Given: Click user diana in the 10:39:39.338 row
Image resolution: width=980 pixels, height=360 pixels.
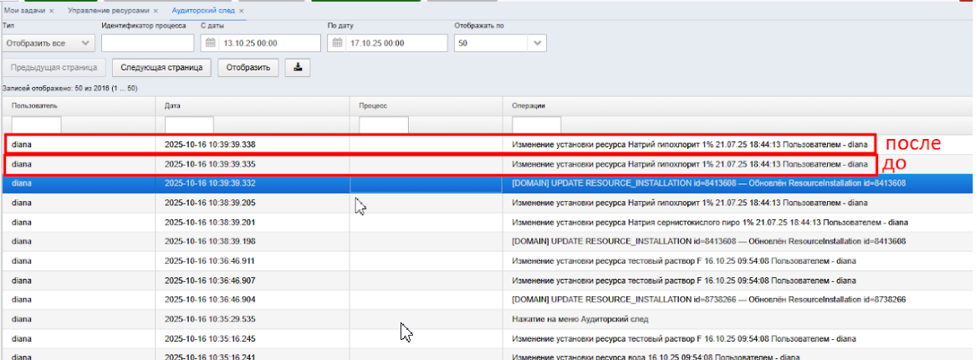Looking at the screenshot, I should coord(21,145).
